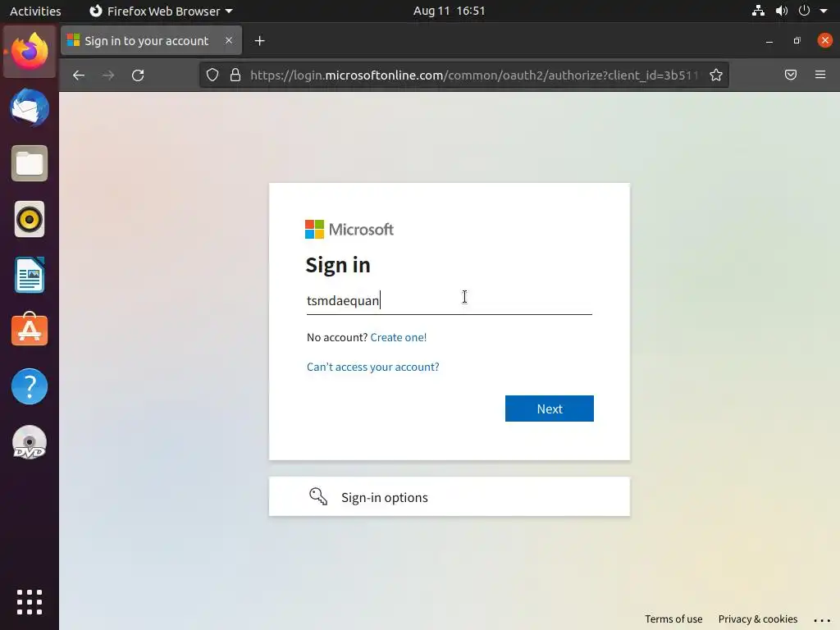Show Applications grid
Image resolution: width=840 pixels, height=630 pixels.
coord(30,602)
